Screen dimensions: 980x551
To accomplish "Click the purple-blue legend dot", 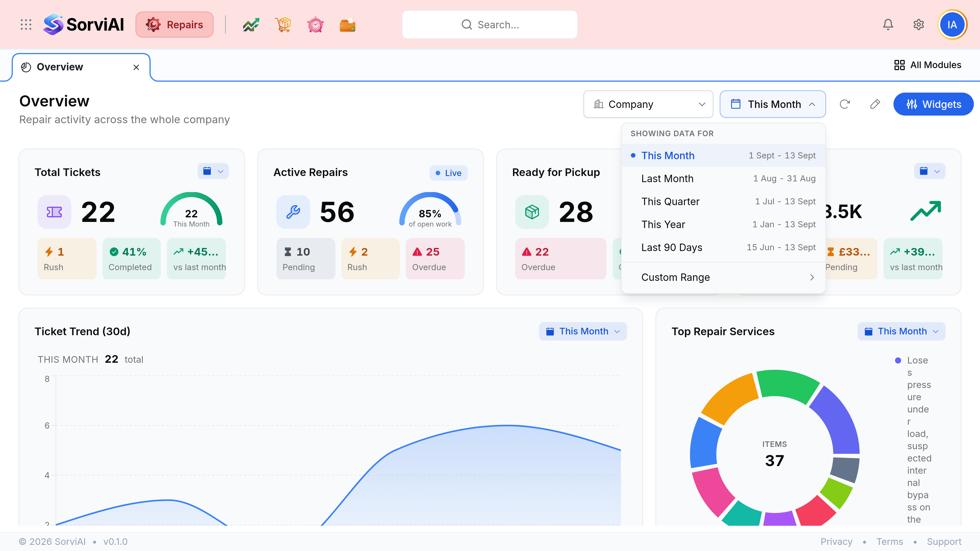I will [898, 360].
